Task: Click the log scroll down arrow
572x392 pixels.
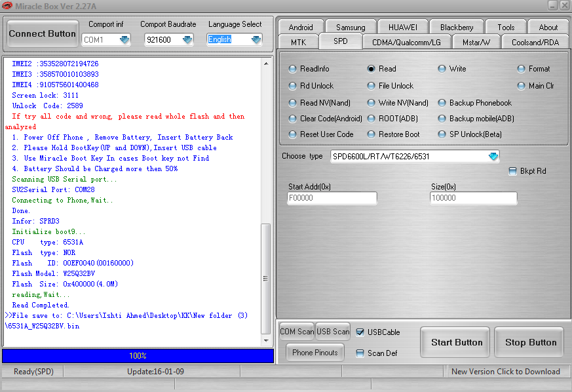Action: 266,340
